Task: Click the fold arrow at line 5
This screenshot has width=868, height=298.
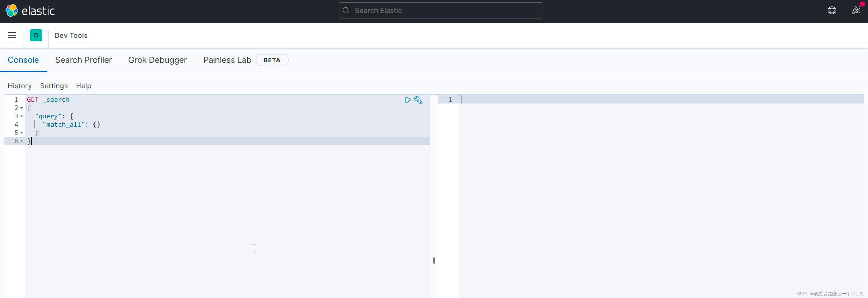Action: (x=21, y=133)
